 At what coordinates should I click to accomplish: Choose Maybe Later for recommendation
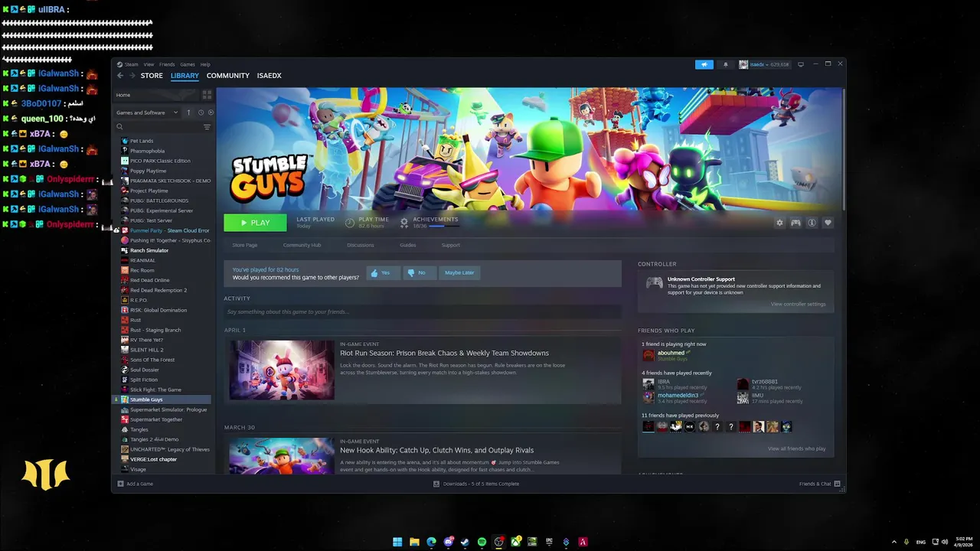(459, 272)
